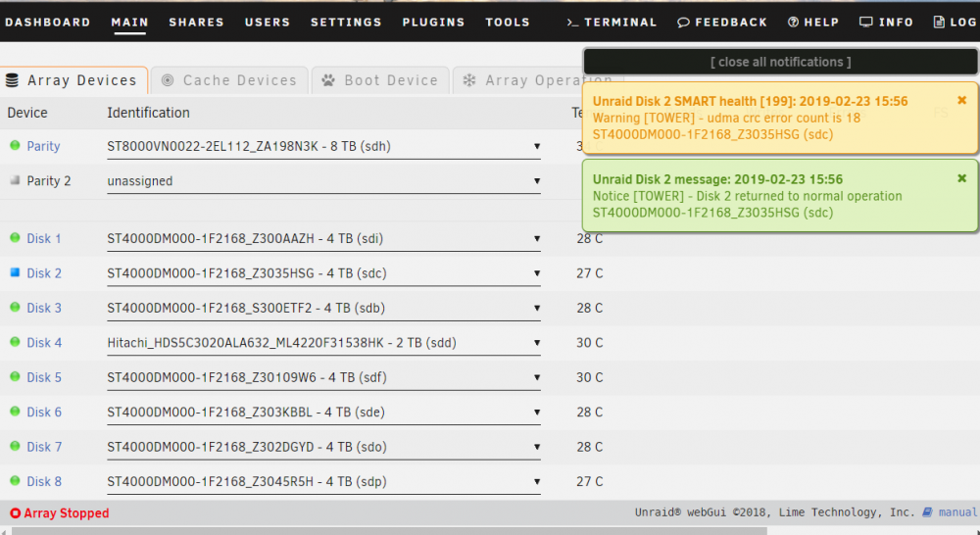
Task: Open the Disk 6 link
Action: point(44,413)
